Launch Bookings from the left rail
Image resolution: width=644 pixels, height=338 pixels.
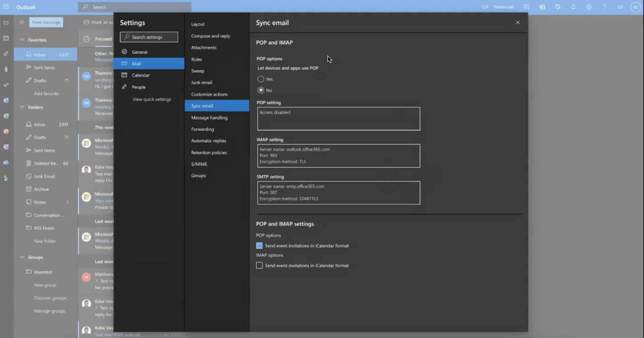pyautogui.click(x=6, y=178)
